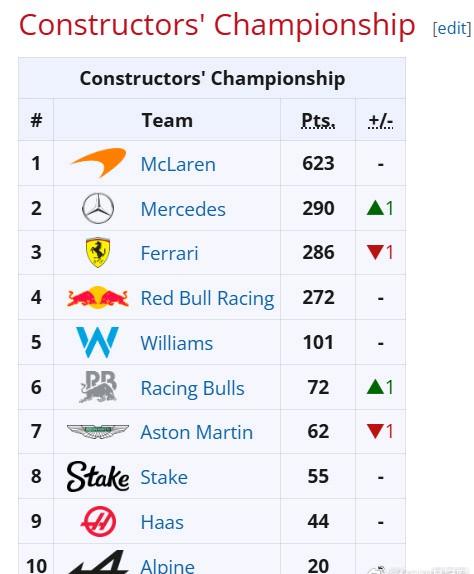Click the Alpine A logo
Viewport: 474px width, 574px height.
tap(98, 562)
